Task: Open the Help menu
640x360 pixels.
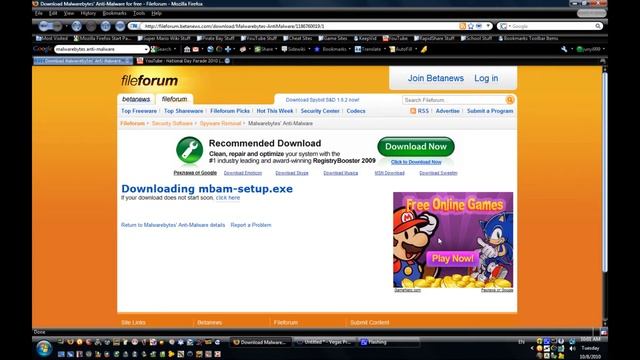Action: coord(157,13)
